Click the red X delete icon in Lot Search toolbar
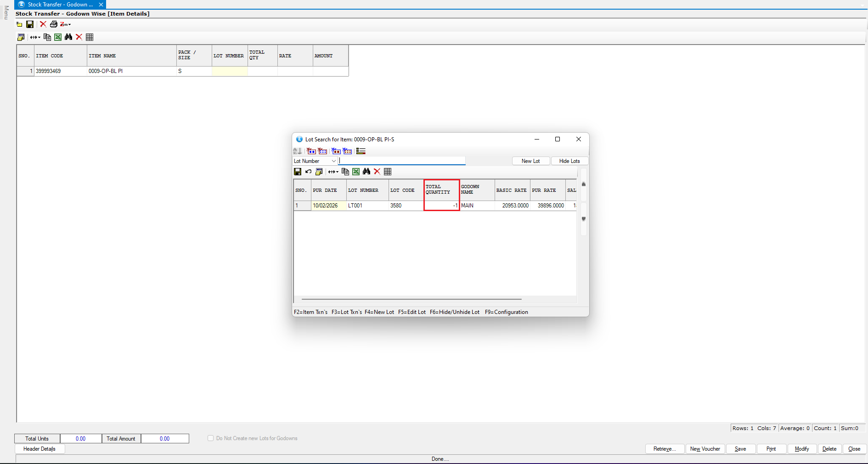The height and width of the screenshot is (464, 868). point(377,172)
